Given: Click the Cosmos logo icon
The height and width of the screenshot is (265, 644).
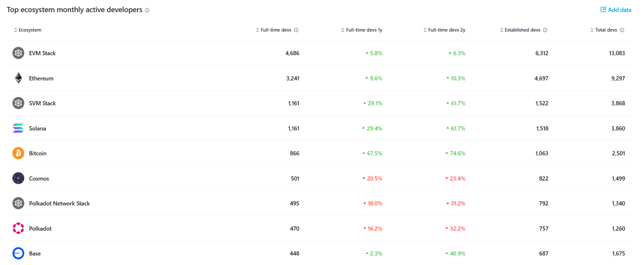Looking at the screenshot, I should coord(18,178).
